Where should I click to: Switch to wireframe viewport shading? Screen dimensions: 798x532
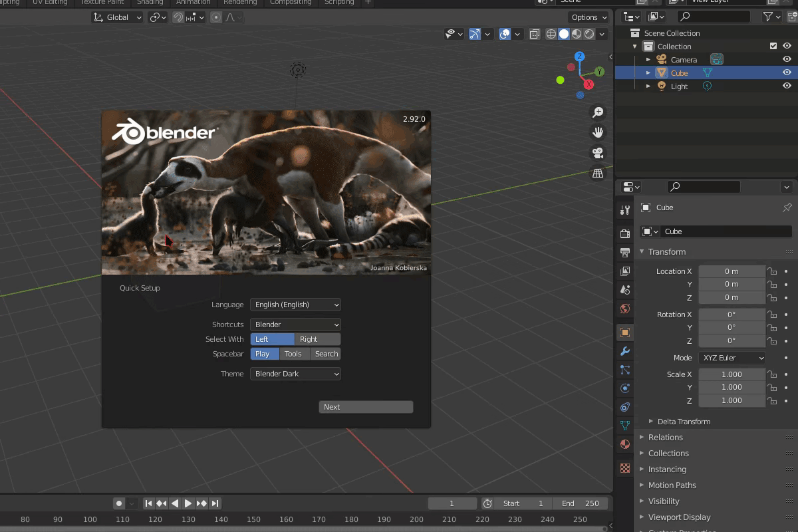(x=551, y=34)
